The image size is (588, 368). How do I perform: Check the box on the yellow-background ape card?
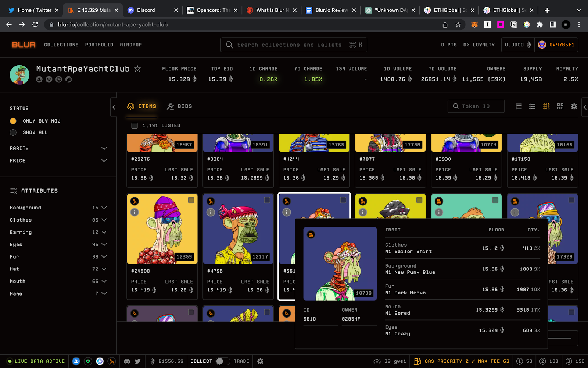(419, 200)
